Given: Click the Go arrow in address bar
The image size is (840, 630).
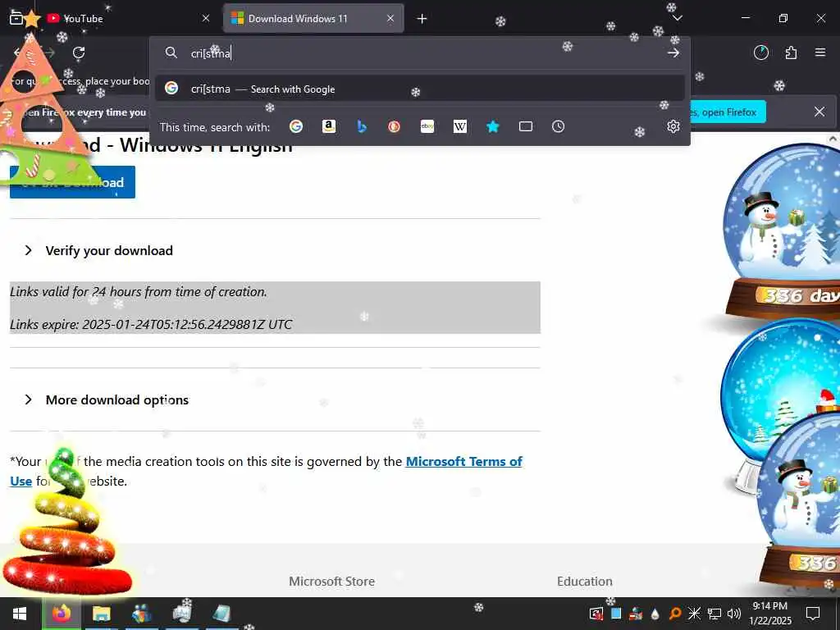Looking at the screenshot, I should tap(673, 52).
